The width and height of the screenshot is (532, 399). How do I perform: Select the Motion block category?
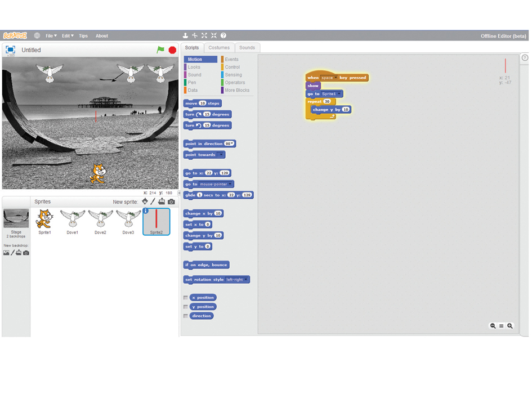[x=200, y=59]
